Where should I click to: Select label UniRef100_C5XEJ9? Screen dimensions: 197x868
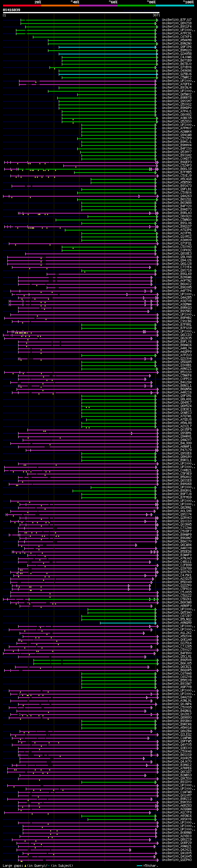coord(177,176)
